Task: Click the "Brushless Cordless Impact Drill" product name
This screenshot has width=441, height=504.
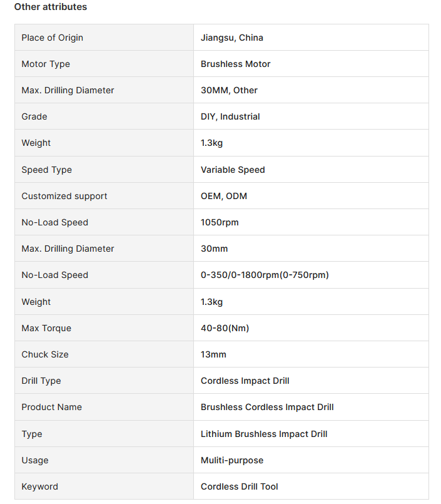Action: pos(267,407)
